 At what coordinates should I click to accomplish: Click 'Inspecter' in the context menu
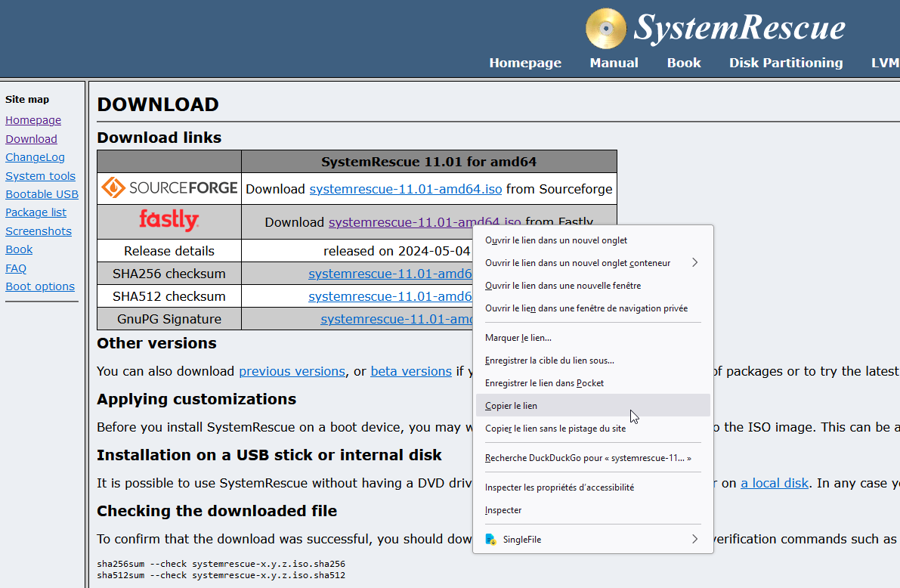point(593,510)
